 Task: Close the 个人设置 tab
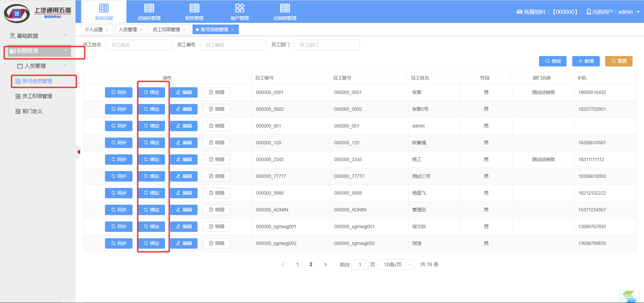pos(107,30)
